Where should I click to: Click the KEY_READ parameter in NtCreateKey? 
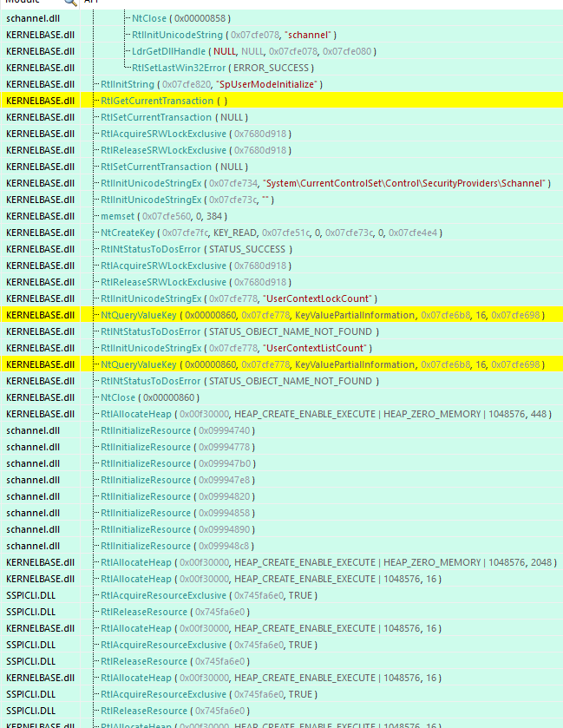[235, 233]
